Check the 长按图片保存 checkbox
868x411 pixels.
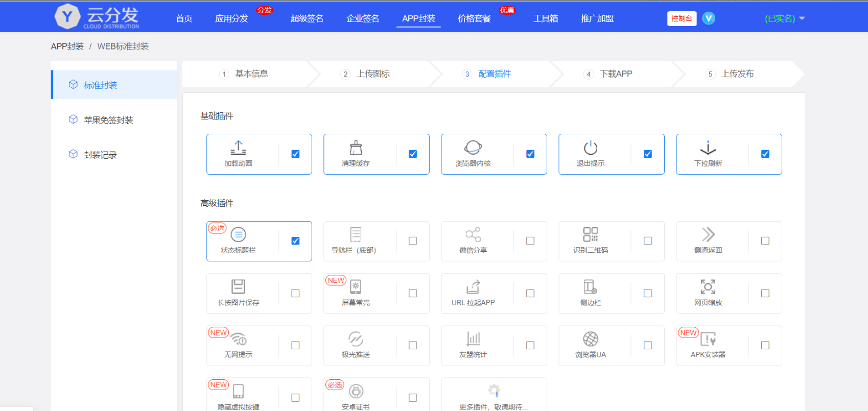[295, 293]
